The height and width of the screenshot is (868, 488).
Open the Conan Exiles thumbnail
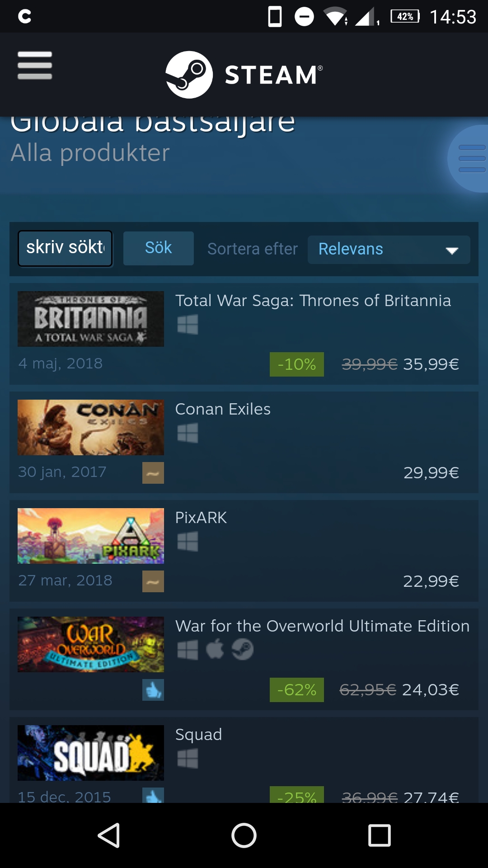pyautogui.click(x=91, y=427)
